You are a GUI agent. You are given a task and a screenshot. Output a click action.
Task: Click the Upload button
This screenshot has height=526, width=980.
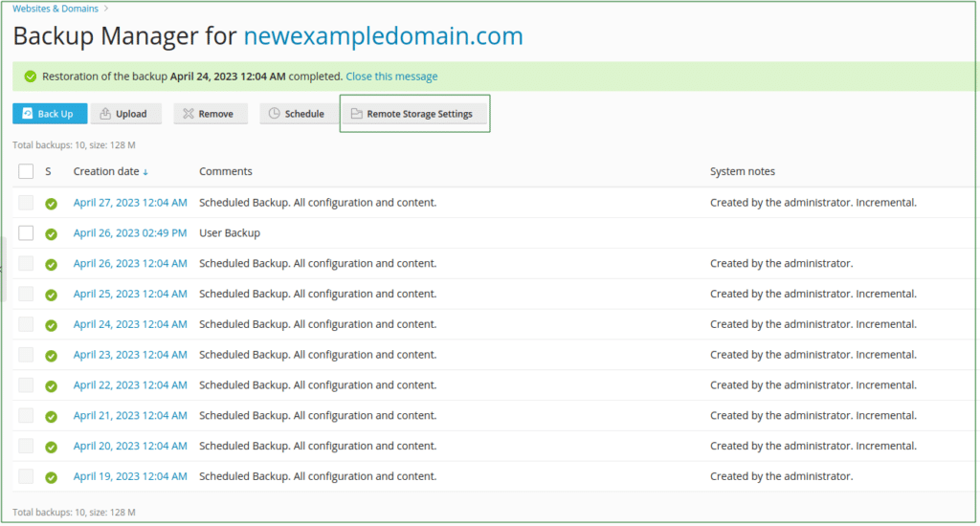coord(126,114)
